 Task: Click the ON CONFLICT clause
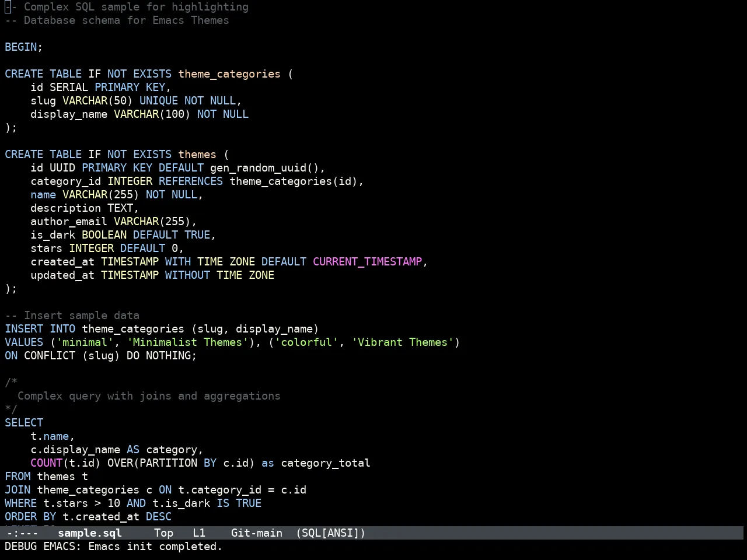40,356
